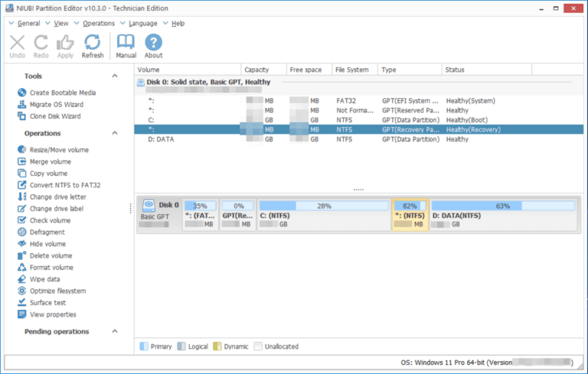Select the 82% NTFS recovery partition block

click(410, 215)
